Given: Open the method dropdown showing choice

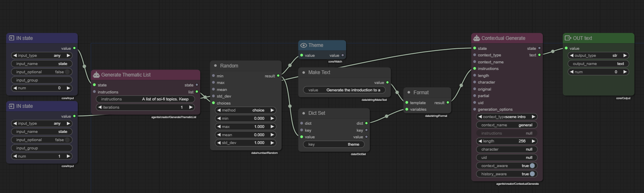Looking at the screenshot, I should [x=245, y=110].
